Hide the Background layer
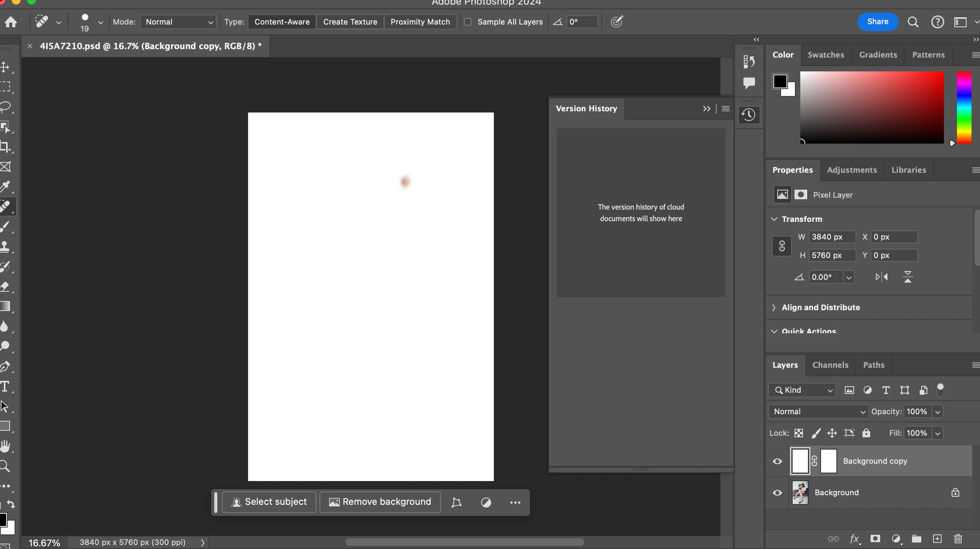This screenshot has height=549, width=980. pyautogui.click(x=778, y=493)
